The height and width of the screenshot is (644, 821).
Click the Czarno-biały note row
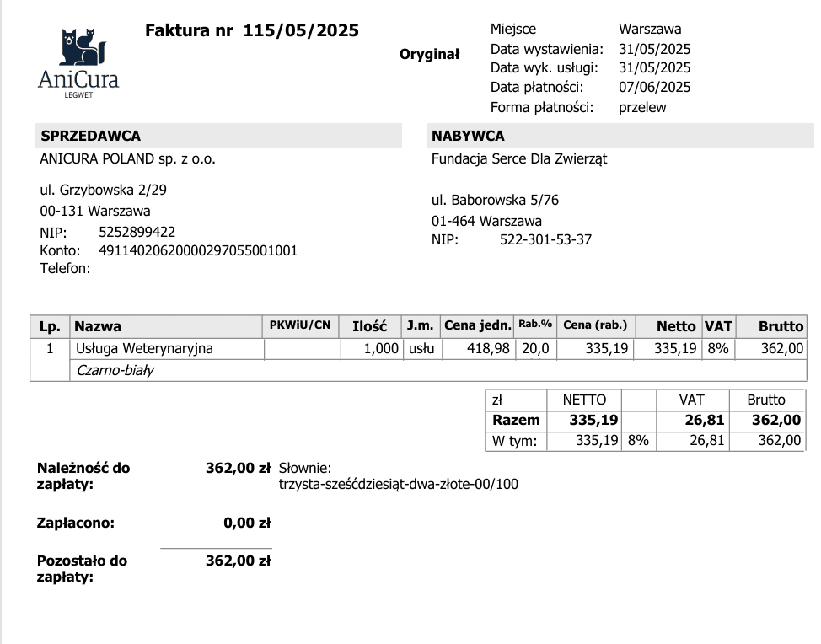pyautogui.click(x=115, y=370)
